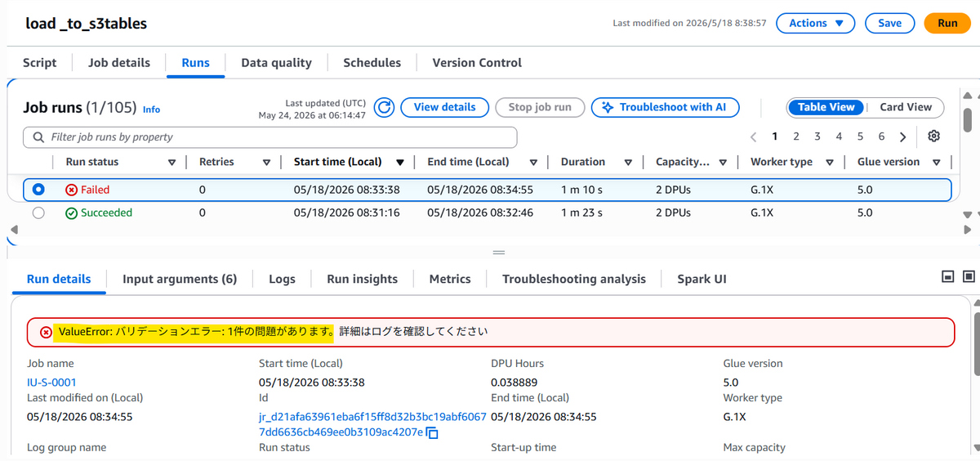Select the Run details tab
The image size is (980, 461).
[x=59, y=279]
